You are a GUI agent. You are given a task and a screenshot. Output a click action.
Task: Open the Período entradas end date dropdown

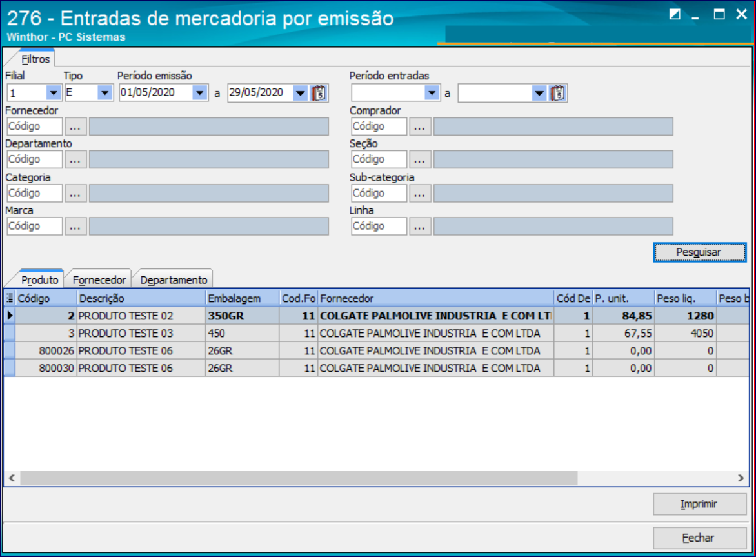[x=539, y=92]
